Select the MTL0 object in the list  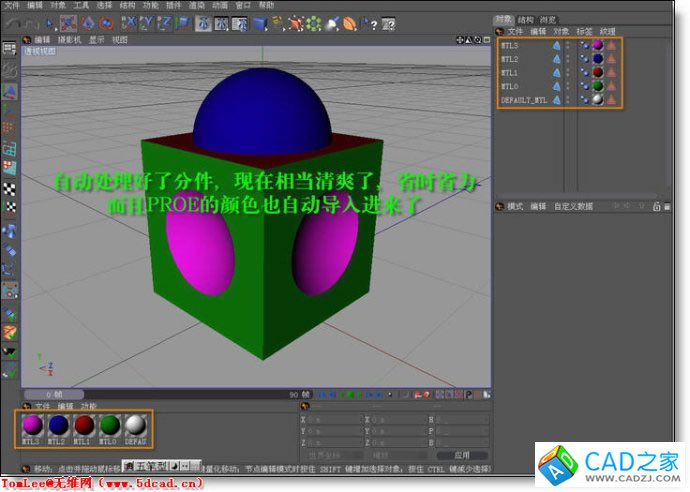click(x=510, y=86)
